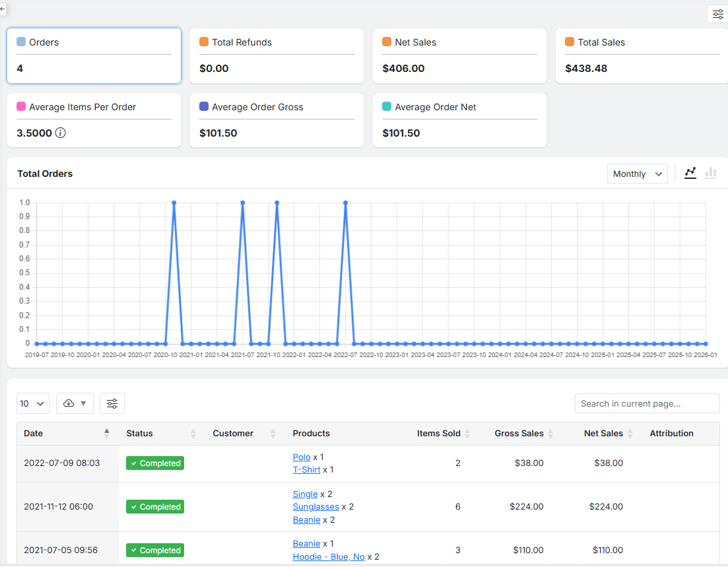Select the Net Sales summary card
The width and height of the screenshot is (728, 567).
pos(459,55)
